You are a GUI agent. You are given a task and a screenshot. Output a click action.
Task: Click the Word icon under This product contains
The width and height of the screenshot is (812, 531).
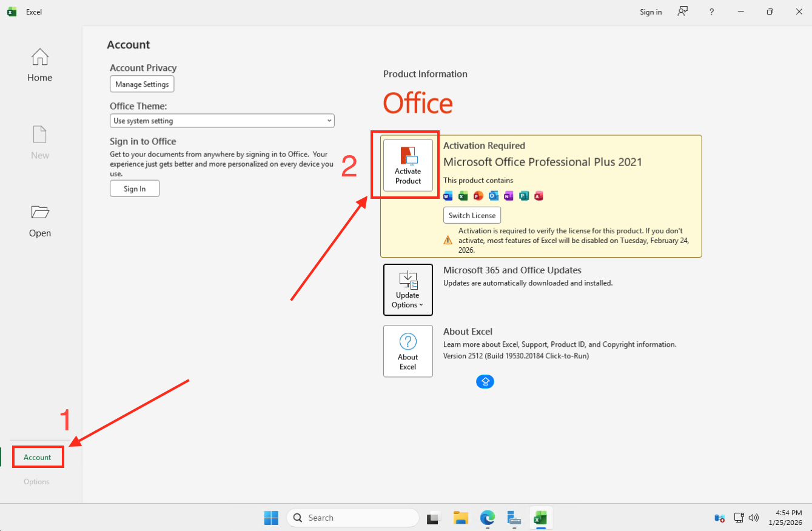448,196
